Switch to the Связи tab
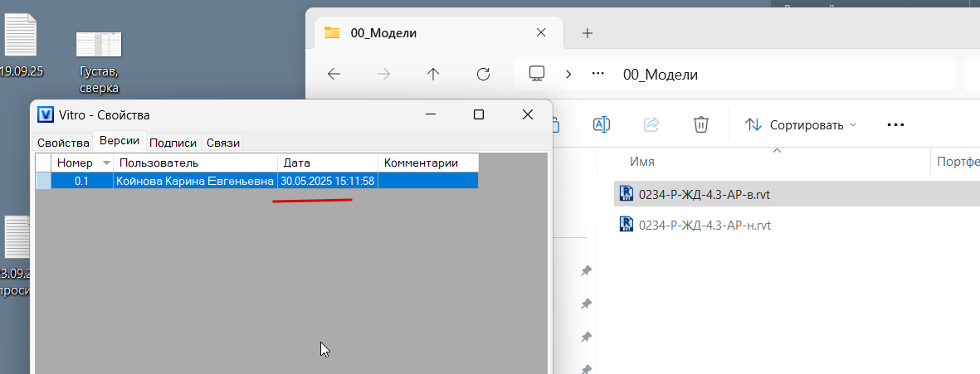980x374 pixels. coord(222,143)
